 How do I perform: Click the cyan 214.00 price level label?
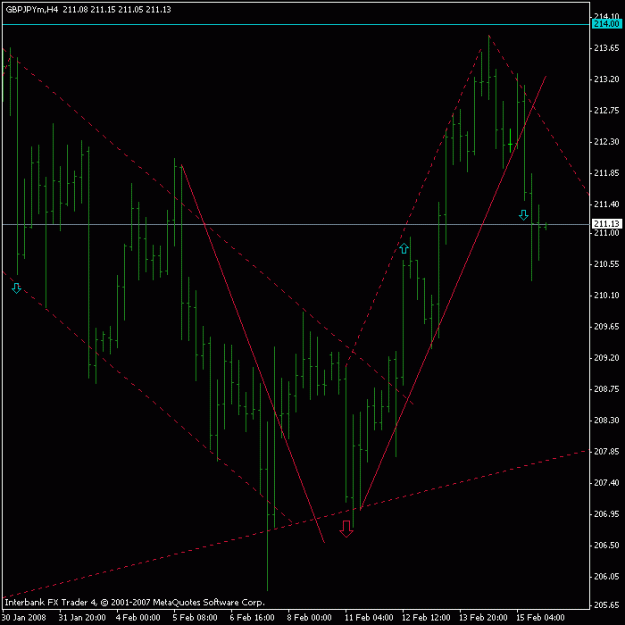click(x=606, y=24)
